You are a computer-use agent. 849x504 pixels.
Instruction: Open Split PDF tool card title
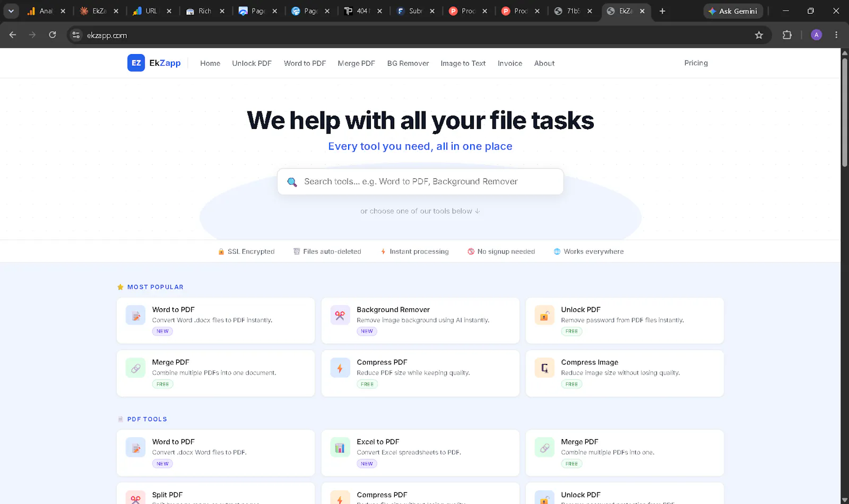(x=167, y=494)
